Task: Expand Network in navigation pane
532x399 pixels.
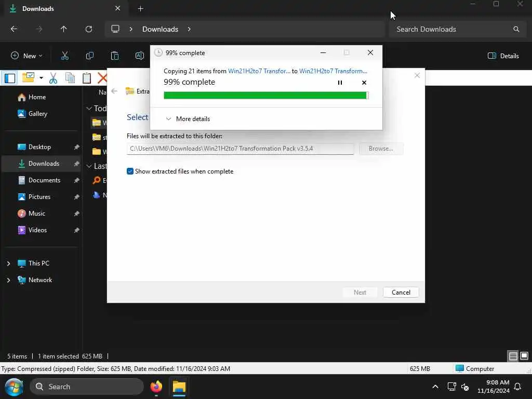Action: [8, 280]
